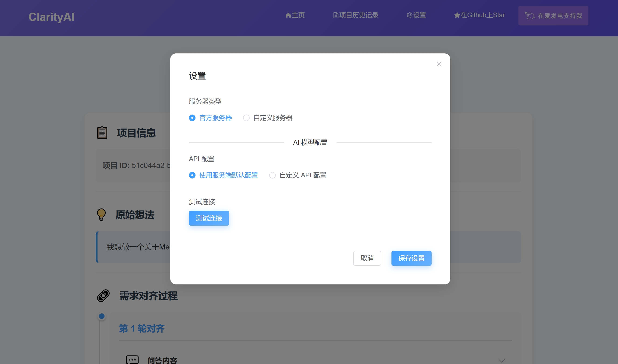Image resolution: width=618 pixels, height=364 pixels.
Task: Open 项目历史记录 in the navigation bar
Action: [356, 15]
